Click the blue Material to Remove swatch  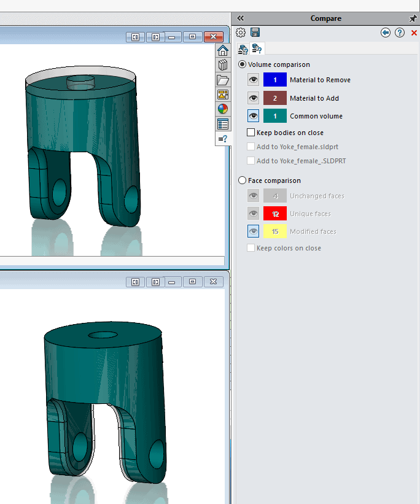[275, 80]
